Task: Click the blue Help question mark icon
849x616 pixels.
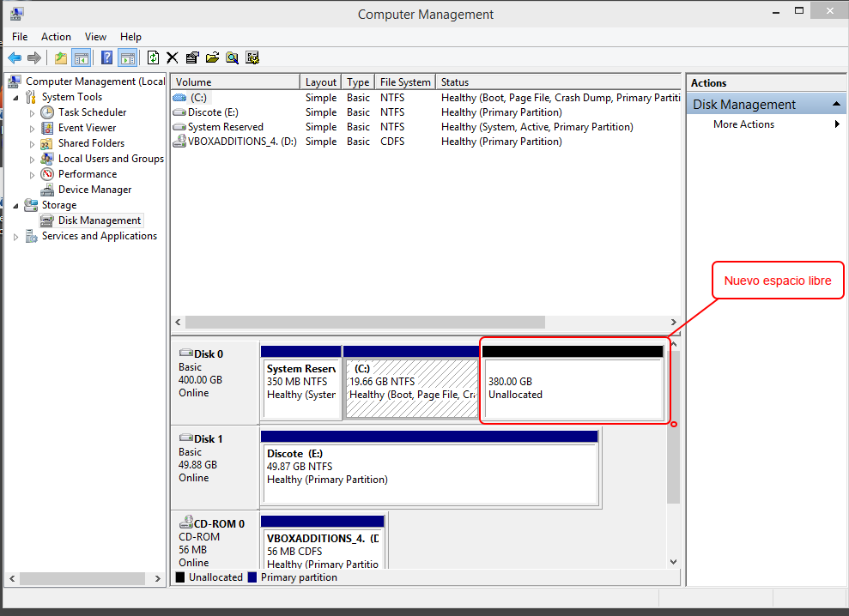Action: click(x=107, y=57)
